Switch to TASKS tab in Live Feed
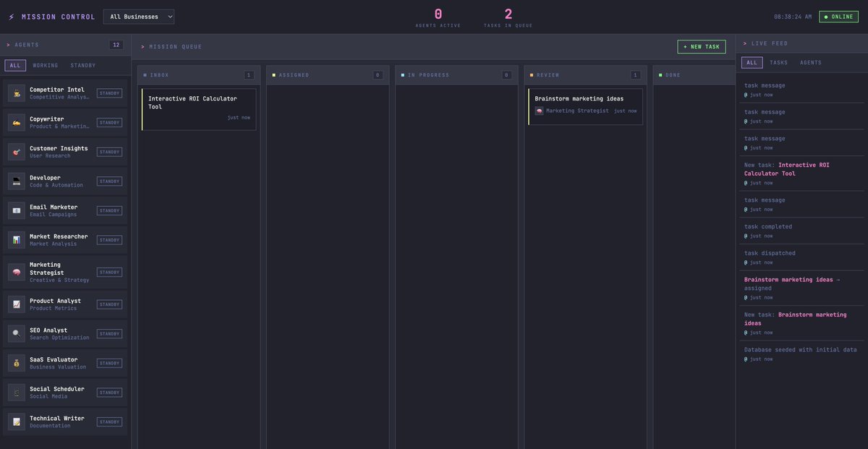 coord(779,63)
